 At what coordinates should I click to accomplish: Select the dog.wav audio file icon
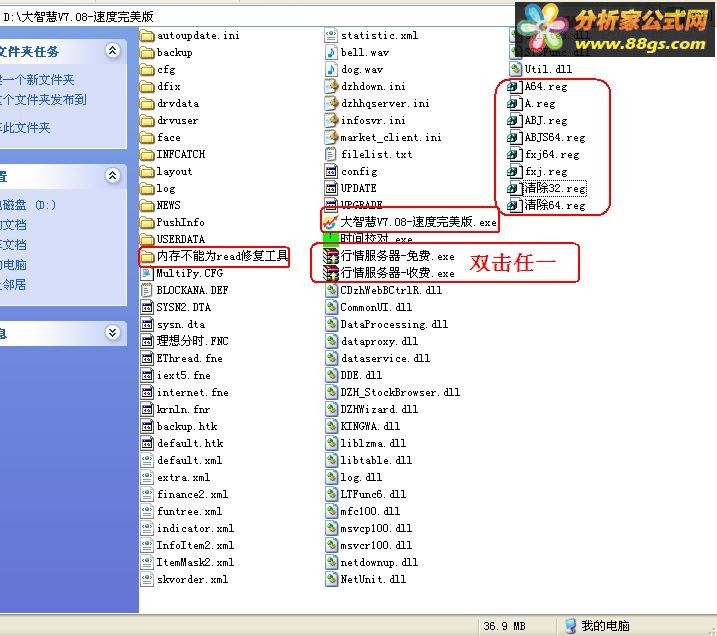[x=331, y=69]
